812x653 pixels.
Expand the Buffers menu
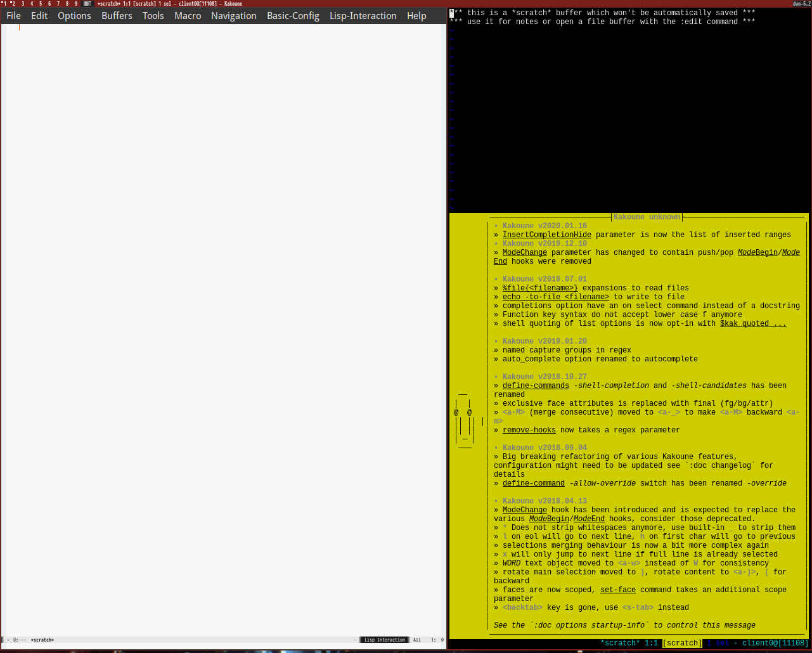[117, 16]
